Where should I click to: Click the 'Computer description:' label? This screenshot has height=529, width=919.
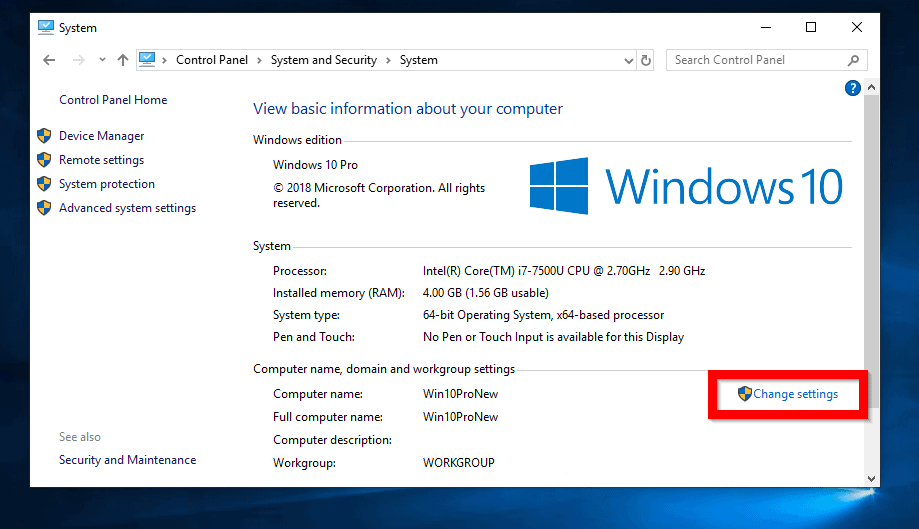click(x=332, y=440)
